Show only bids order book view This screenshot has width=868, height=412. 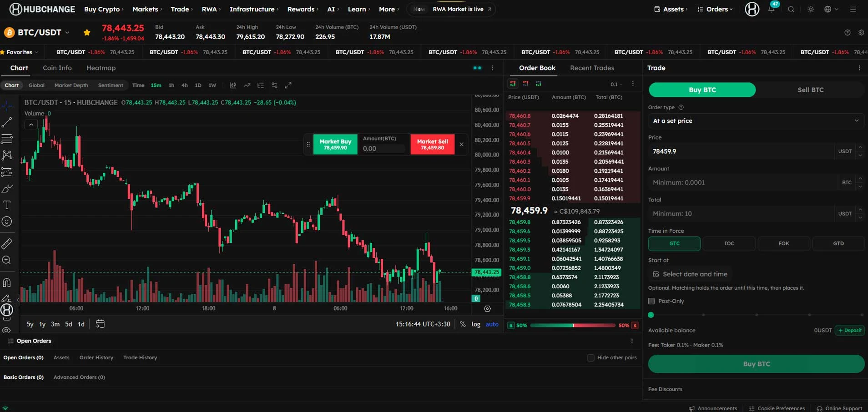tap(538, 84)
